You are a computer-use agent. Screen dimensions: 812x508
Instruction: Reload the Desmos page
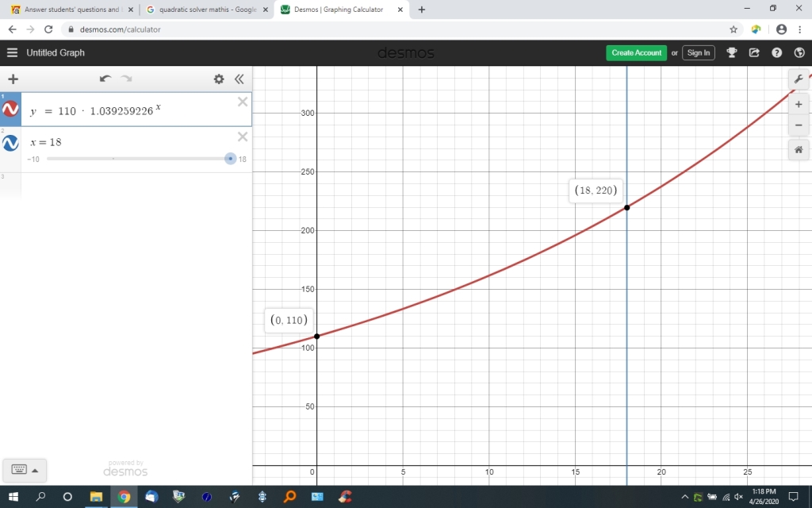pyautogui.click(x=48, y=29)
